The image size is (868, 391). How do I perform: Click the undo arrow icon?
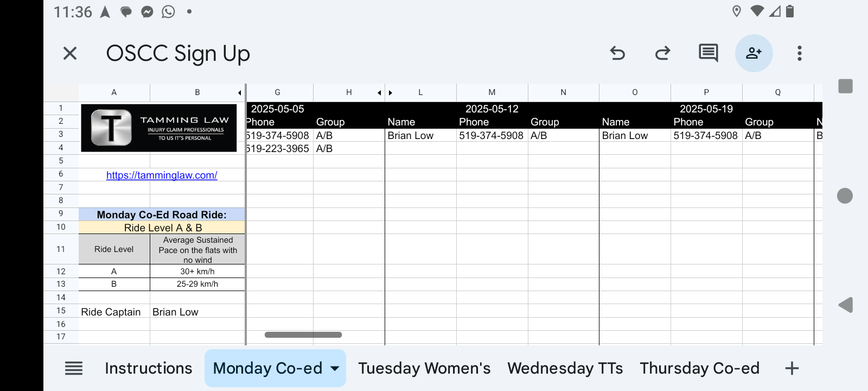click(x=617, y=53)
